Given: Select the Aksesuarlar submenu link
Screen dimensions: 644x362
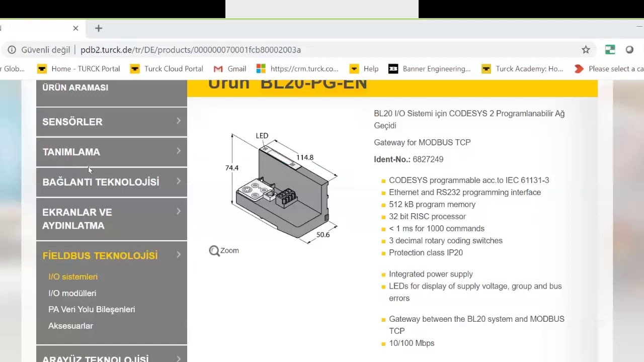Looking at the screenshot, I should click(x=70, y=326).
